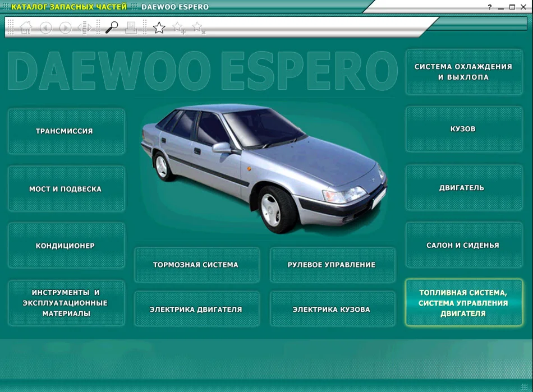Open the ЭЛЕКТРИКА ДВИГАТЕЛЯ section

point(197,309)
